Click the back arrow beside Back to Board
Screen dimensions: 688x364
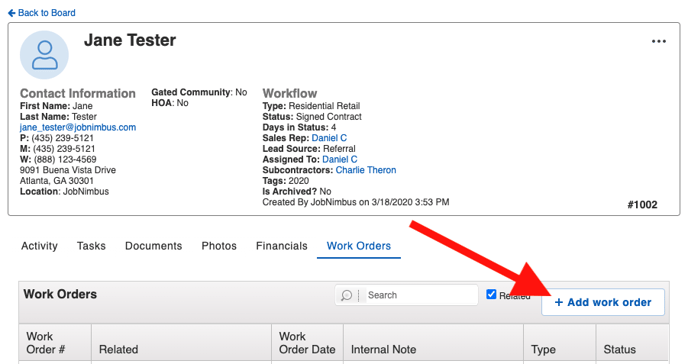(12, 13)
